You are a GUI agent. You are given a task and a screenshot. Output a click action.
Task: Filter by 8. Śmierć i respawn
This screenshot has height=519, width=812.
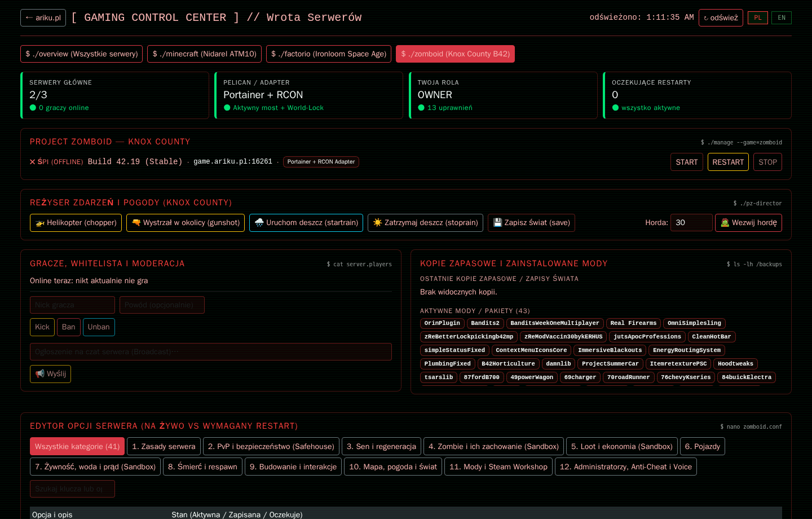[x=202, y=467]
